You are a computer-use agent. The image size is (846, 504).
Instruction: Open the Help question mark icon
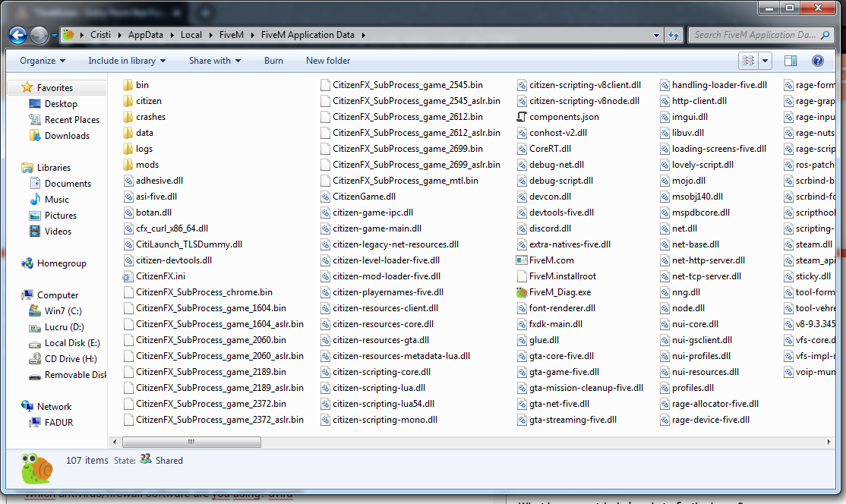point(817,61)
